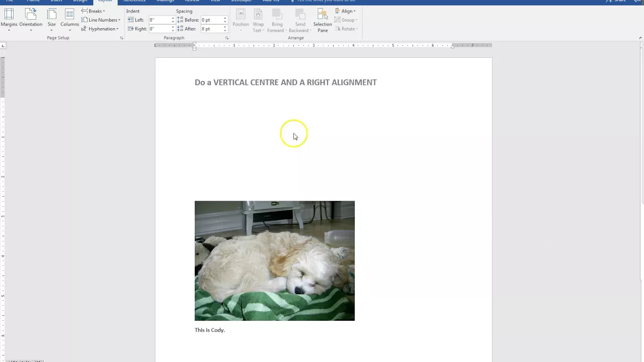Click the caption 'This is Cody.'
This screenshot has height=362, width=644.
[210, 330]
